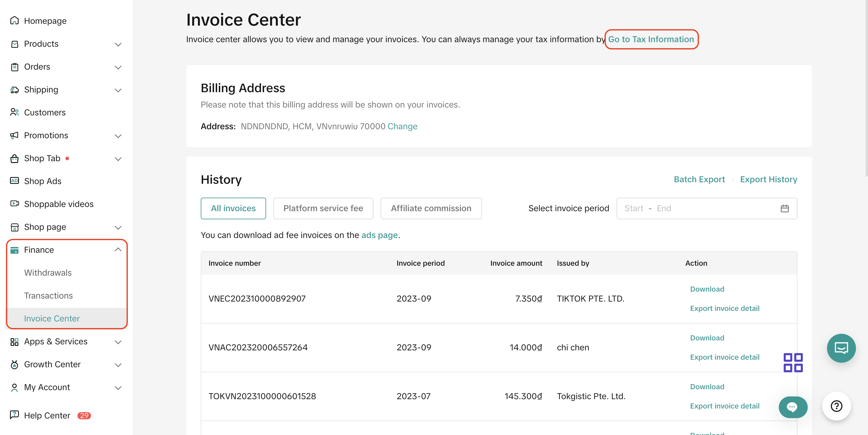Image resolution: width=868 pixels, height=435 pixels.
Task: Click the Homepage house icon
Action: tap(14, 20)
